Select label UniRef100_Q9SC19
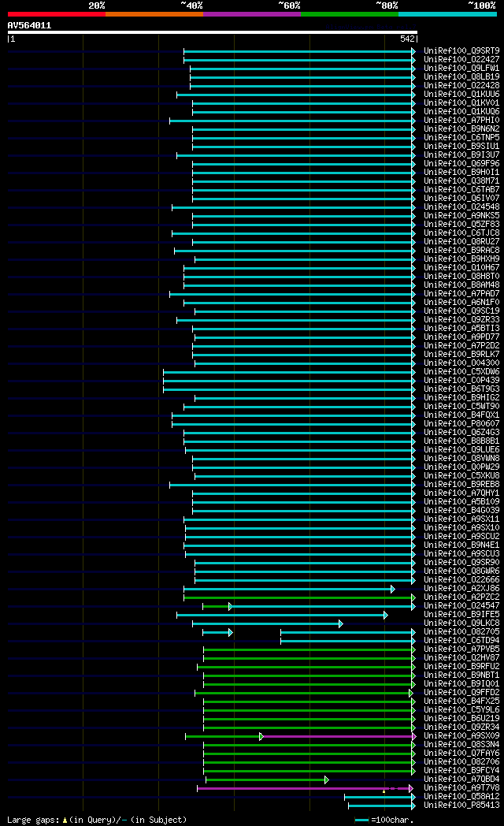Screen dimensions: 504x826 (x=461, y=311)
